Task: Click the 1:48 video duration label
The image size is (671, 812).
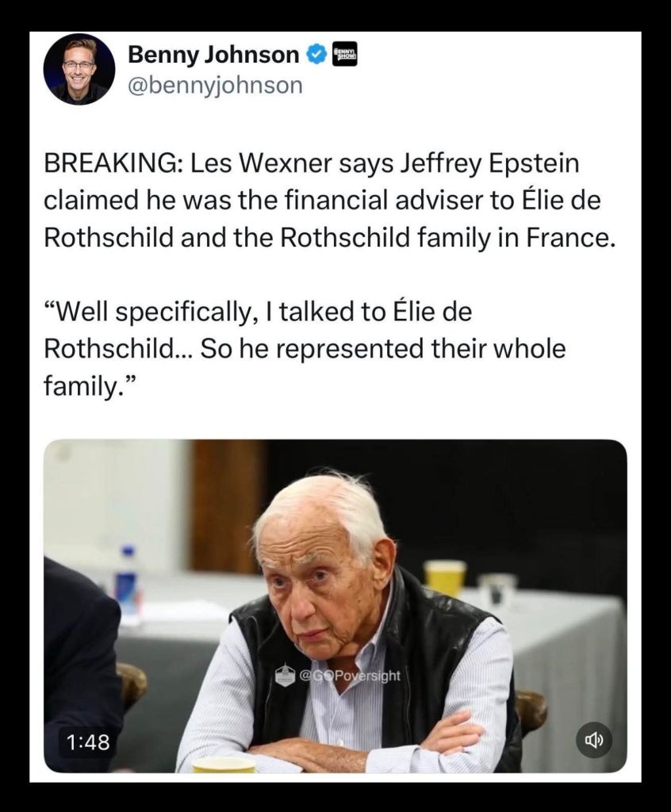Action: pos(87,742)
